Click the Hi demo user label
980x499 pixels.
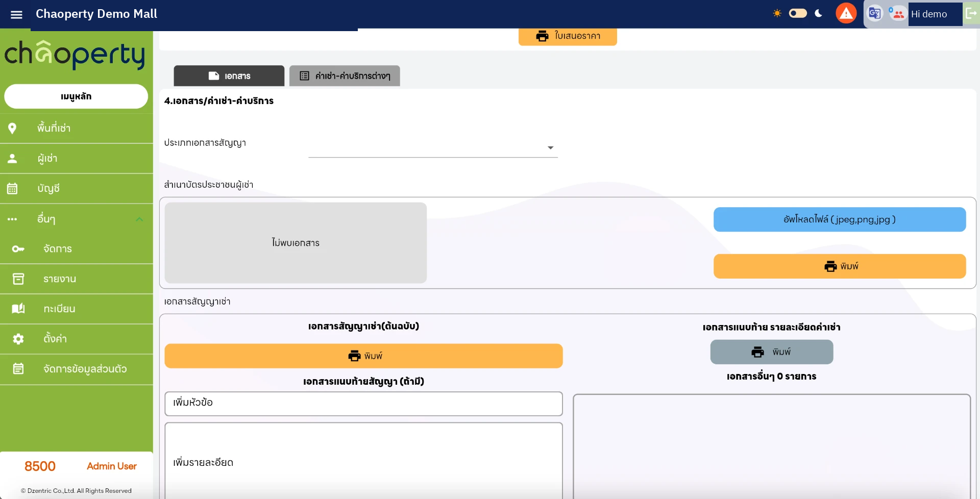pos(929,14)
